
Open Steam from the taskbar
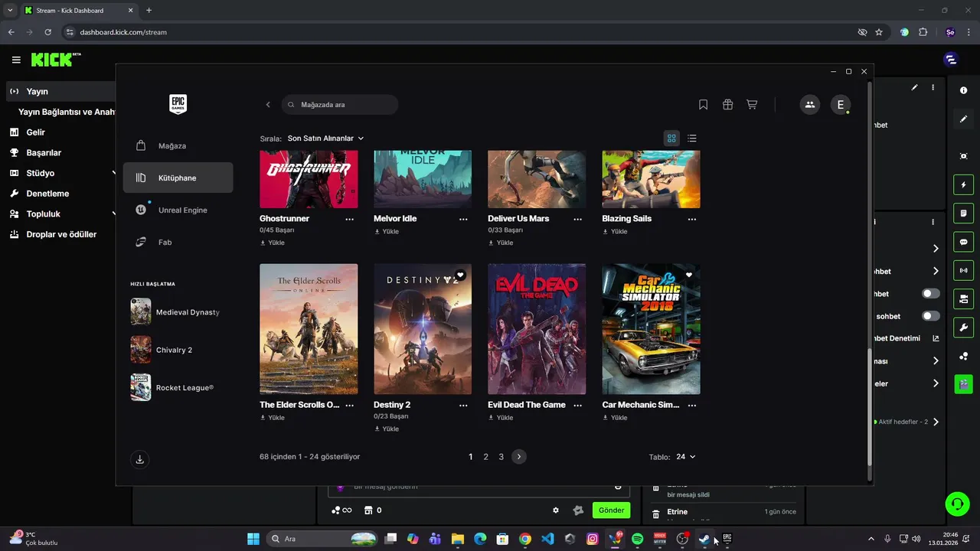(704, 539)
